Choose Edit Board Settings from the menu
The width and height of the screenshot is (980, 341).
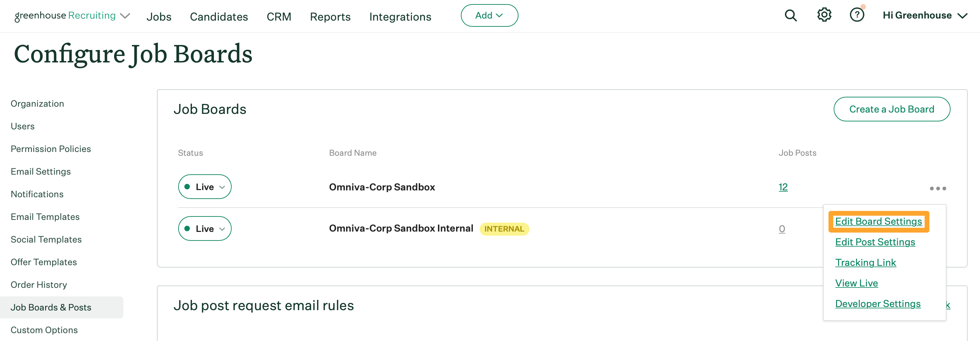click(879, 221)
